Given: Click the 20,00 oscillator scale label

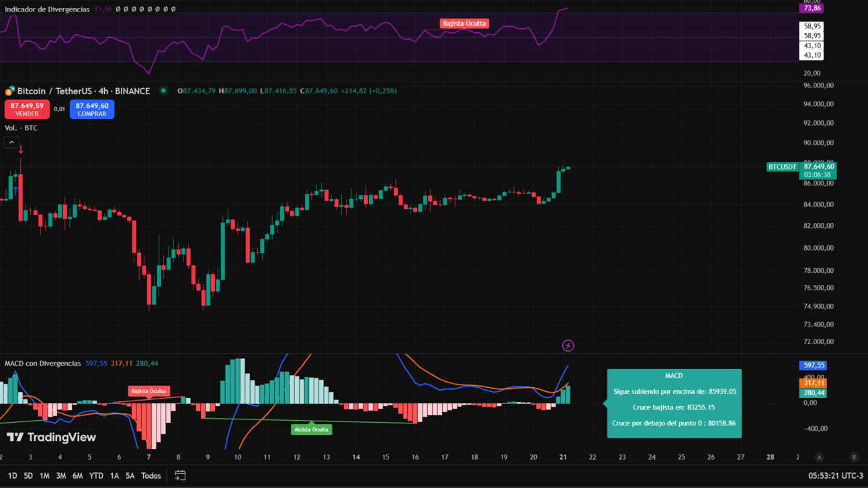Looking at the screenshot, I should point(812,73).
